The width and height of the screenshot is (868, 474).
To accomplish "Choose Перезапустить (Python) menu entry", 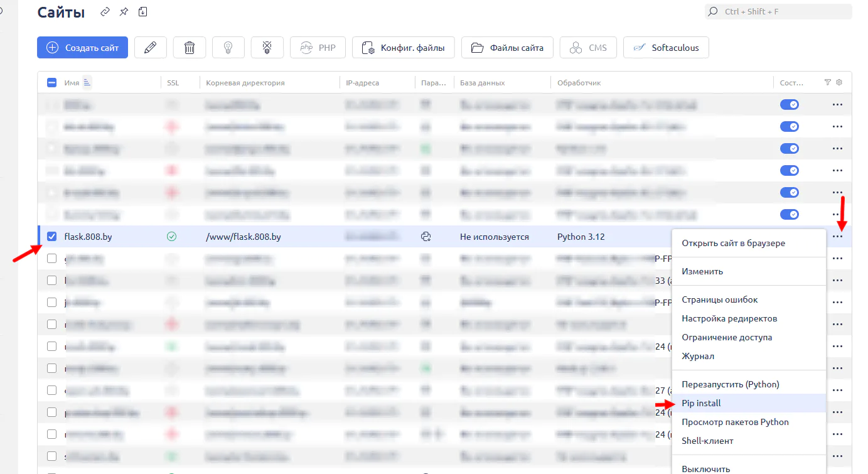I will 730,384.
